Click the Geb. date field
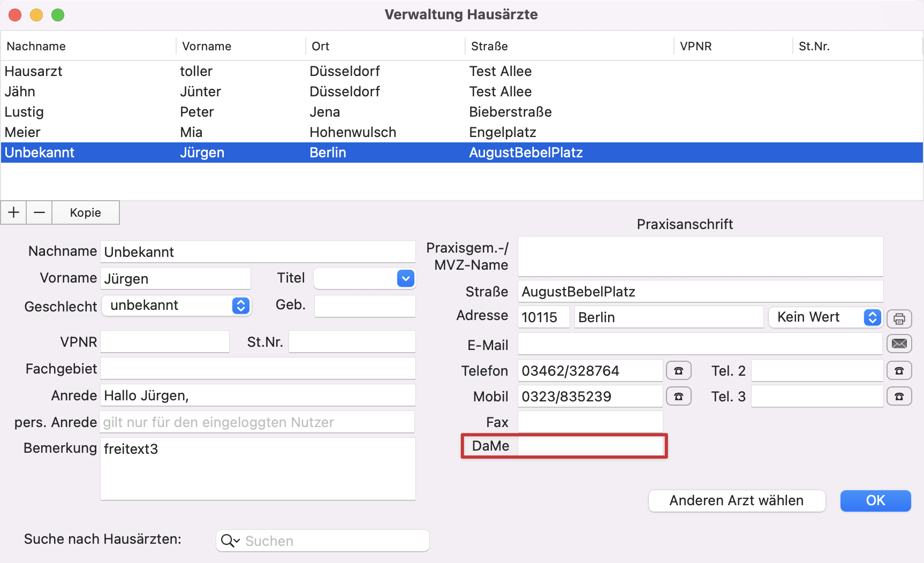The height and width of the screenshot is (563, 924). [x=365, y=306]
